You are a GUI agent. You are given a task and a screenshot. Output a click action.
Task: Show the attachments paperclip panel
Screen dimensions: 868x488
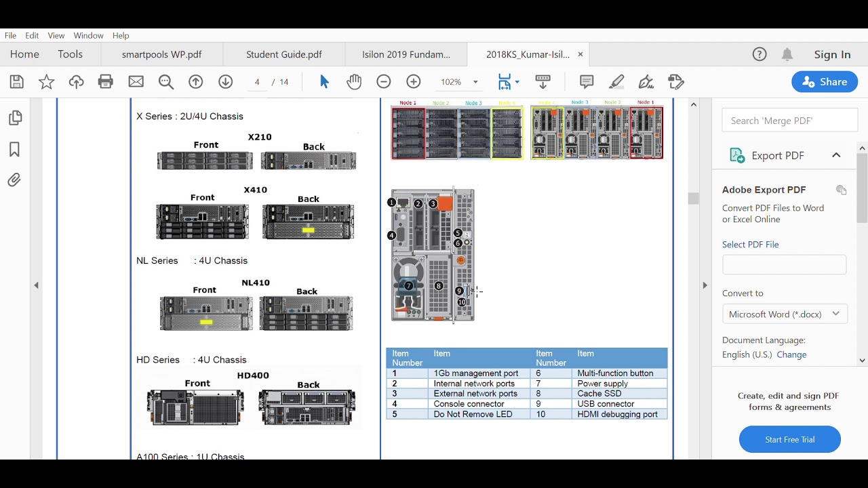[x=14, y=180]
